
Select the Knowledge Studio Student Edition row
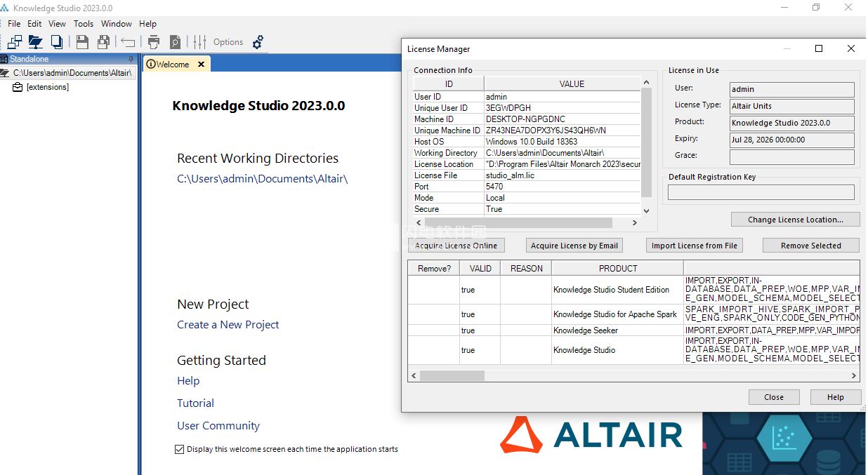(x=633, y=290)
